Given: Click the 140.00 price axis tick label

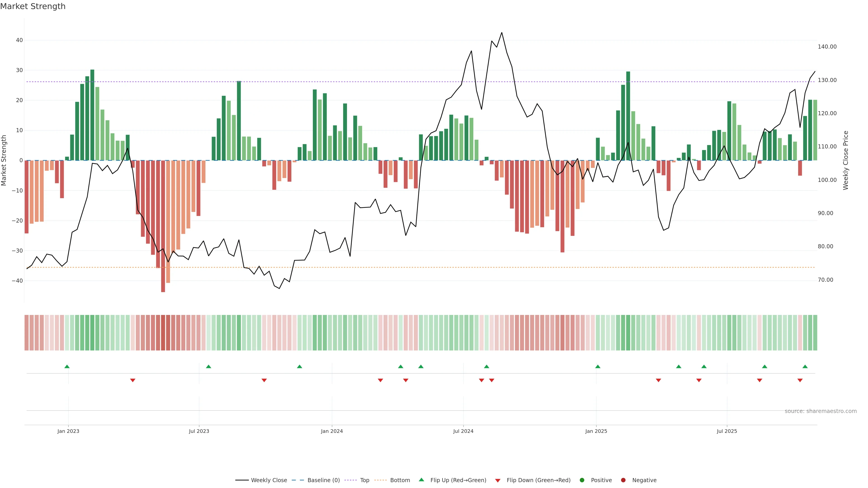Looking at the screenshot, I should pos(827,47).
